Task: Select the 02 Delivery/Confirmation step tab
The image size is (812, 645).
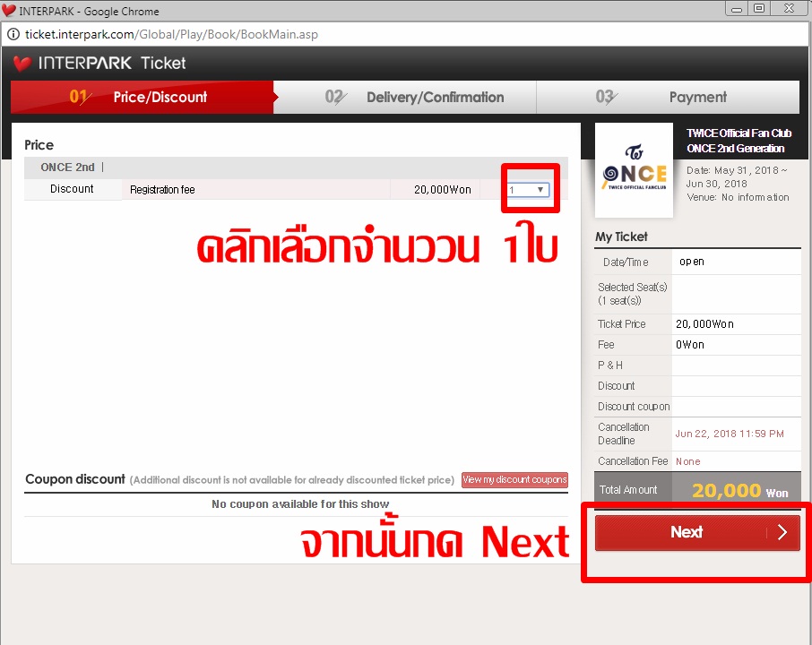Action: [x=405, y=97]
